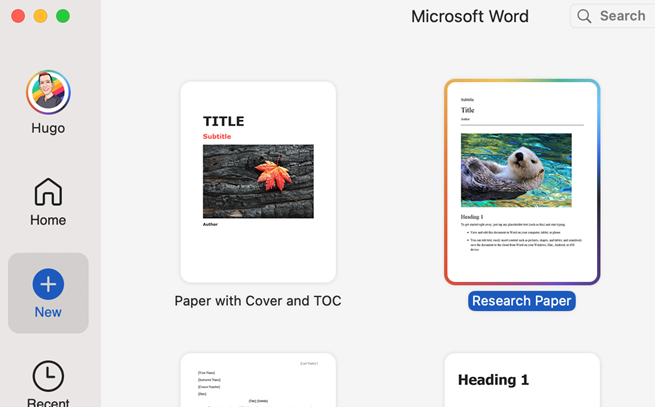Screen dimensions: 655x407
Task: Minimize the window with the yellow button
Action: (x=41, y=16)
